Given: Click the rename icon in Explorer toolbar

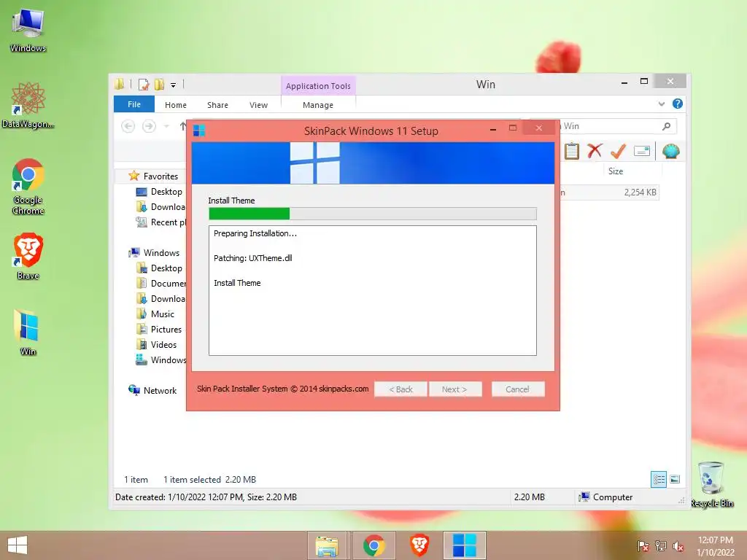Looking at the screenshot, I should [x=642, y=151].
